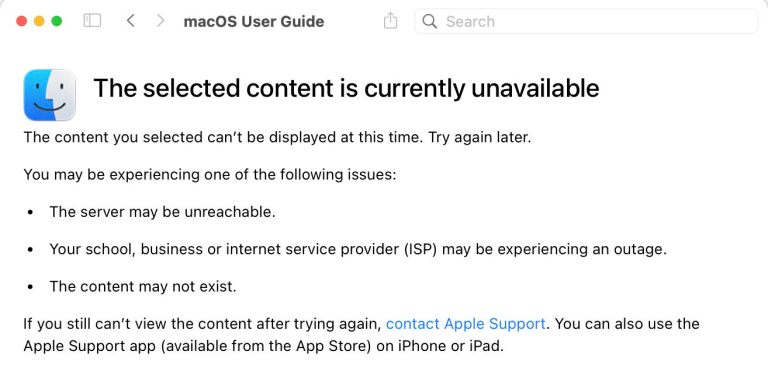768x372 pixels.
Task: Toggle the sidebar panel icon
Action: click(x=92, y=21)
